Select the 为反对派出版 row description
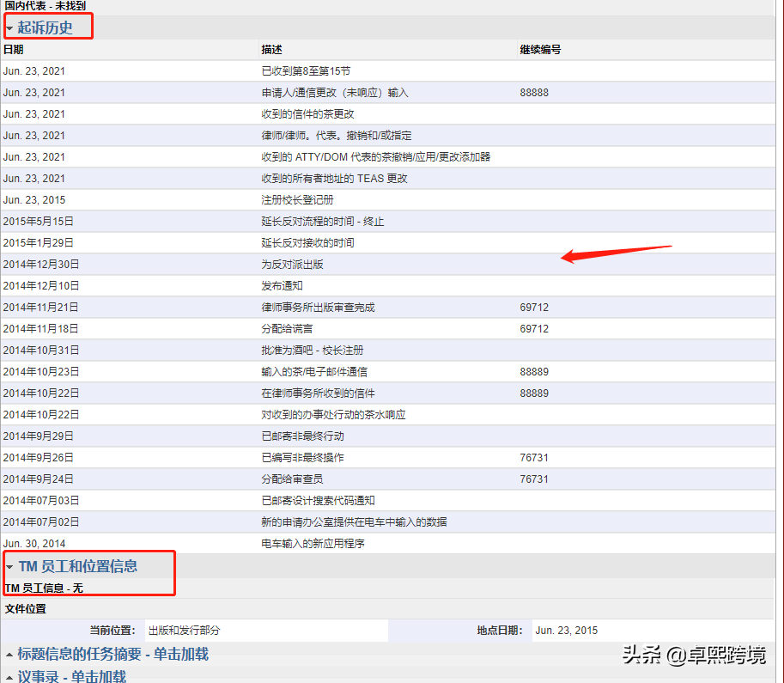The height and width of the screenshot is (683, 784). click(293, 265)
